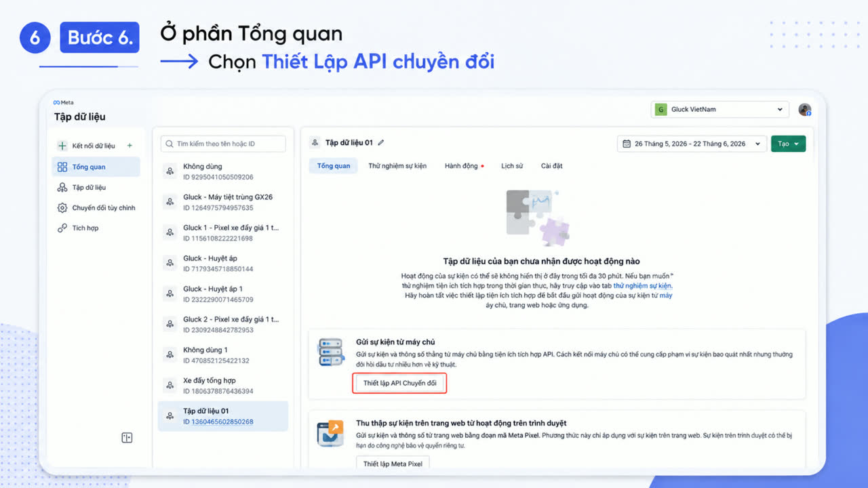This screenshot has height=488, width=868.
Task: Click Thiết lập API Chuyển đổi button
Action: tap(400, 383)
